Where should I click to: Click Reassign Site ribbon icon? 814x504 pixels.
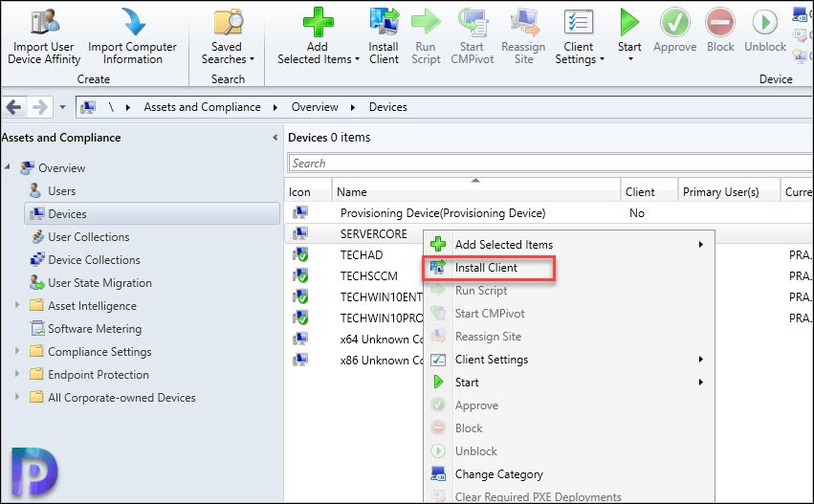click(524, 21)
